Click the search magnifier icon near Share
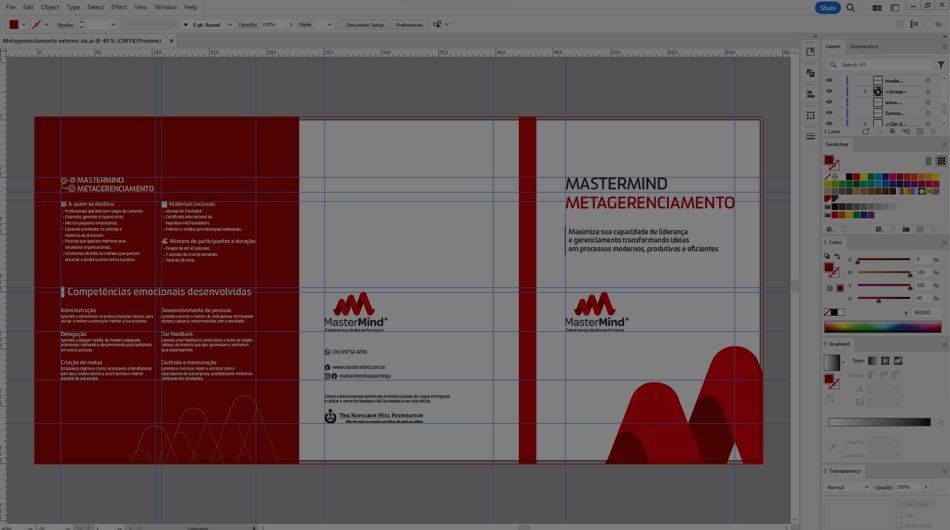The image size is (950, 530). pyautogui.click(x=851, y=8)
